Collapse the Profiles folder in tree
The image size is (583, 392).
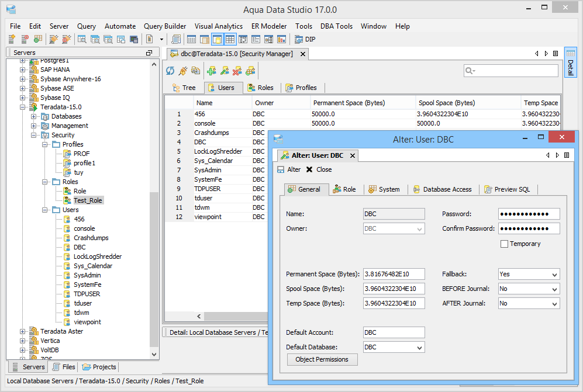[45, 144]
